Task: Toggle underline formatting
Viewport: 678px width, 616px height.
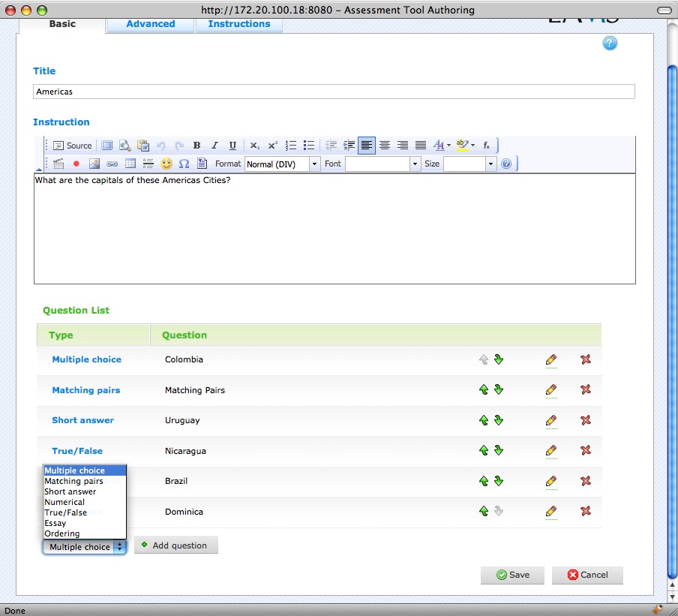Action: 232,146
